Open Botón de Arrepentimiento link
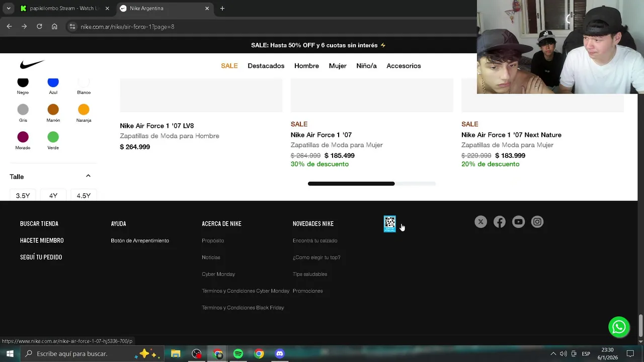The width and height of the screenshot is (644, 362). 140,241
